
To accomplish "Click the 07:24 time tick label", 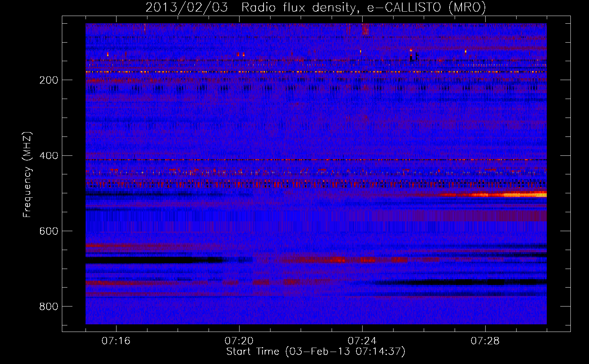I will click(x=362, y=341).
